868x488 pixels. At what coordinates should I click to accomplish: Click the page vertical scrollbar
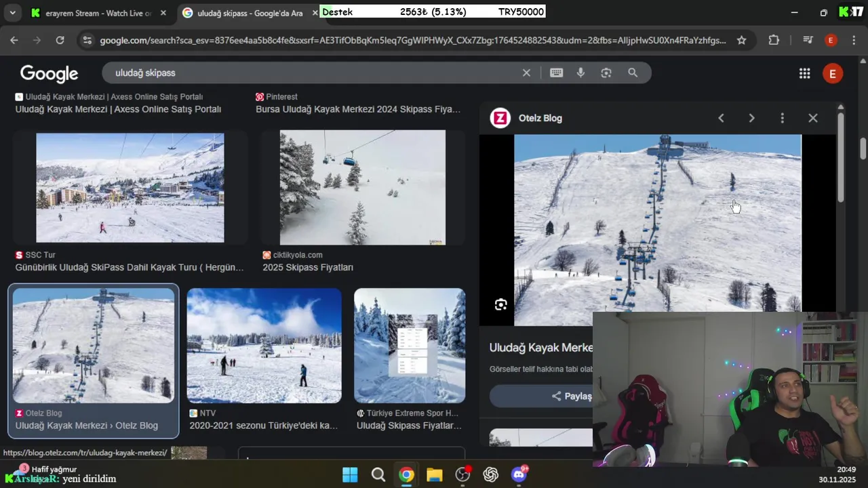pyautogui.click(x=863, y=148)
